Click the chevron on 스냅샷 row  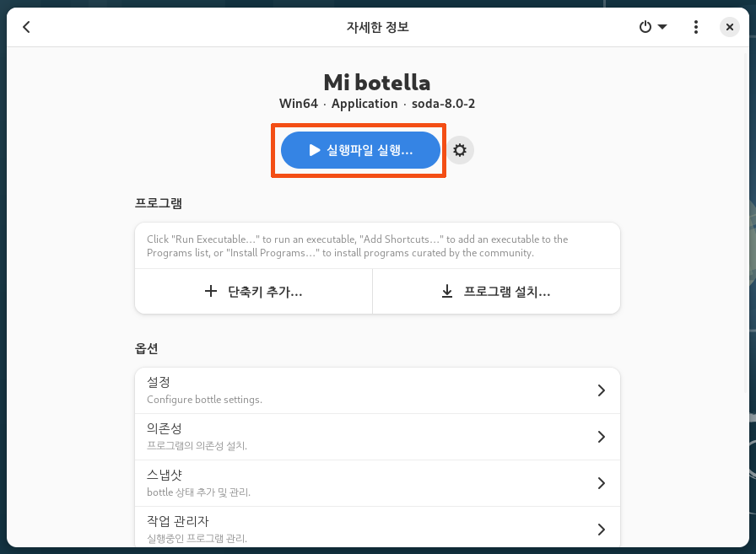click(x=602, y=483)
